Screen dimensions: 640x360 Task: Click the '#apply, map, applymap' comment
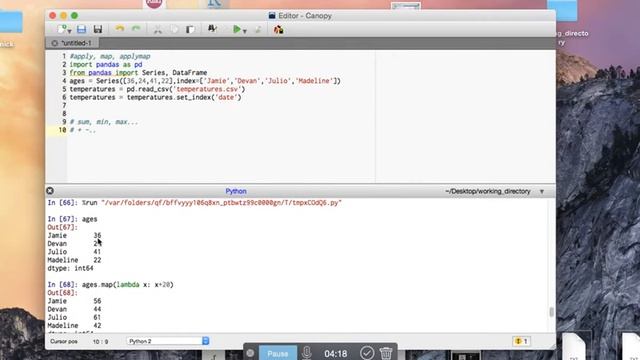[x=110, y=56]
